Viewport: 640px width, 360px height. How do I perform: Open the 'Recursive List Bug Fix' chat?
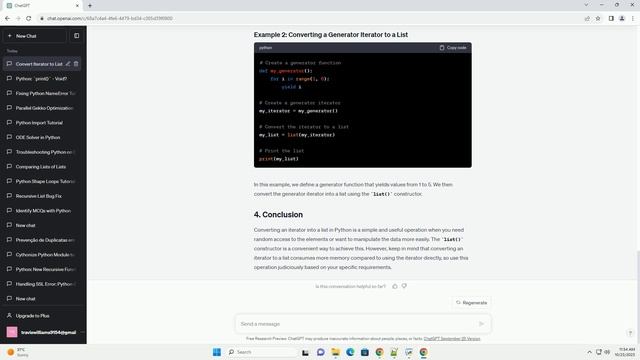(x=42, y=196)
